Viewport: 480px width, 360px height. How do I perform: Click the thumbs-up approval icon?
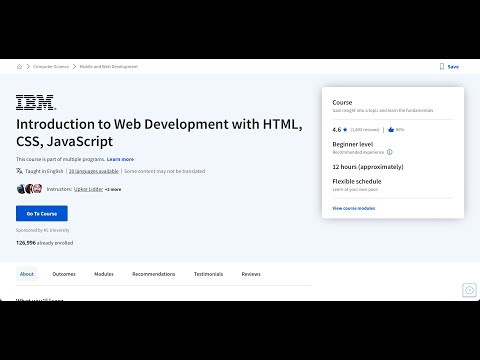[391, 129]
